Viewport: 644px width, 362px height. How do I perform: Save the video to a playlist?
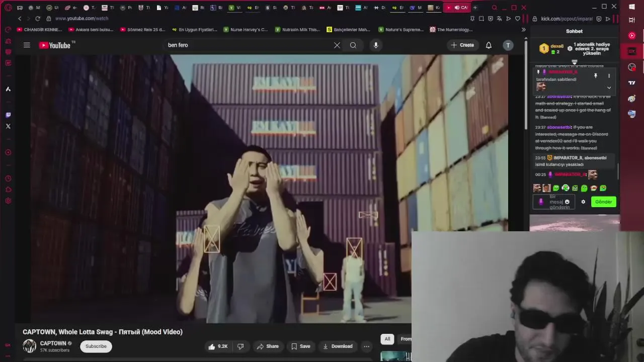[x=301, y=346]
